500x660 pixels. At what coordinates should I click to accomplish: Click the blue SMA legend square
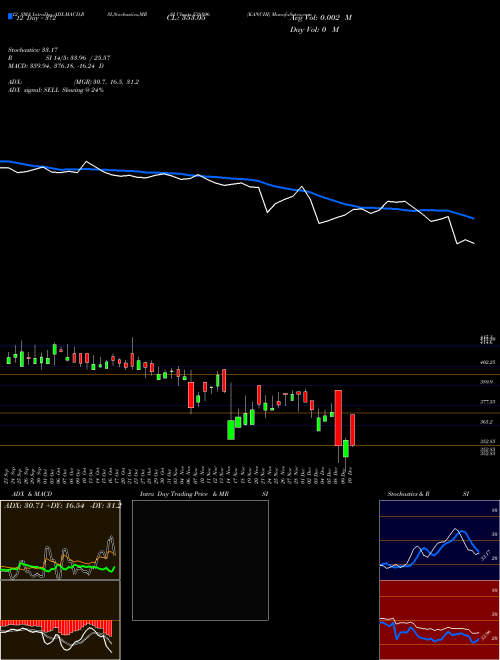10,16
